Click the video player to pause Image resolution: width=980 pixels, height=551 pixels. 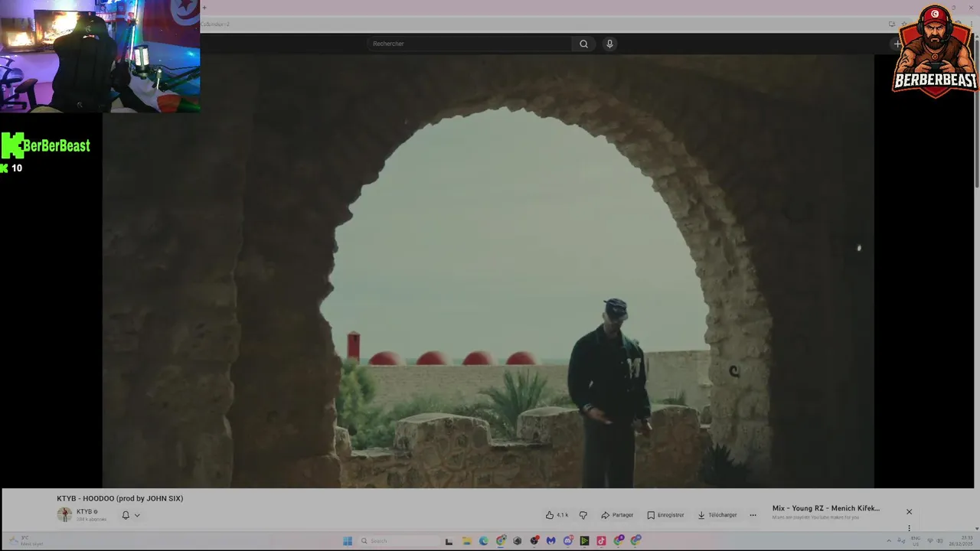pyautogui.click(x=488, y=271)
